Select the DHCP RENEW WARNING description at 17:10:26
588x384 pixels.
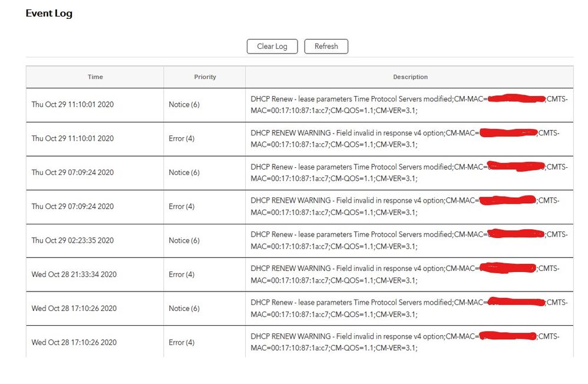pos(405,342)
